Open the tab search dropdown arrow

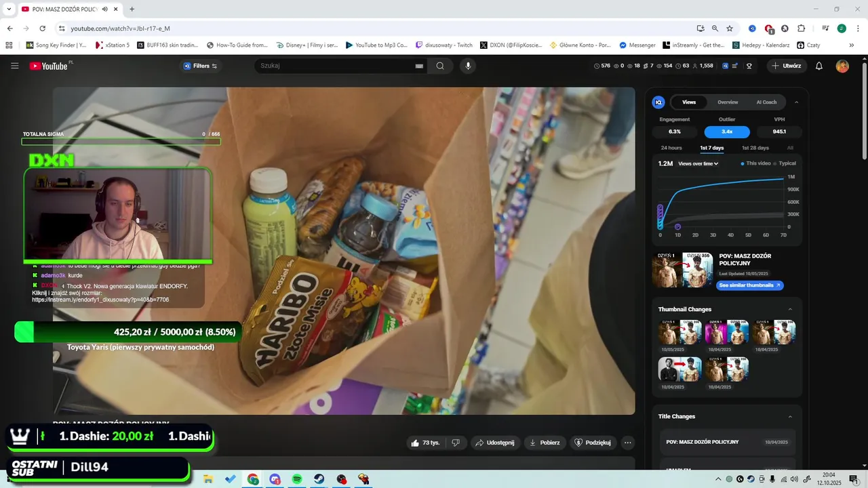[9, 9]
